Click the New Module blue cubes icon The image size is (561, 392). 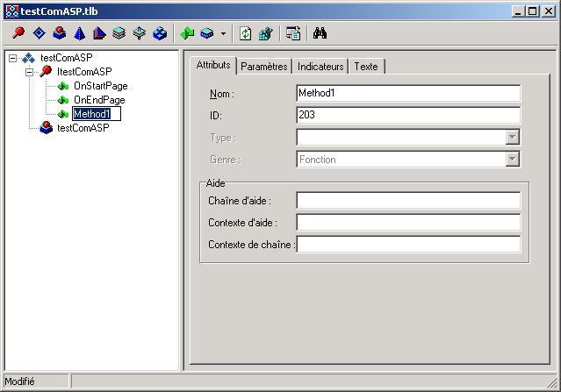(160, 33)
